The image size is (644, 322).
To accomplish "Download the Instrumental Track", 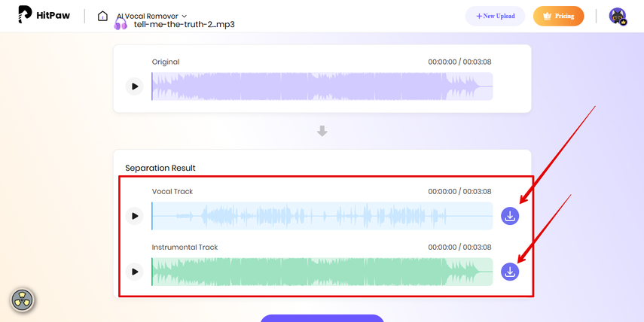I will (x=510, y=272).
